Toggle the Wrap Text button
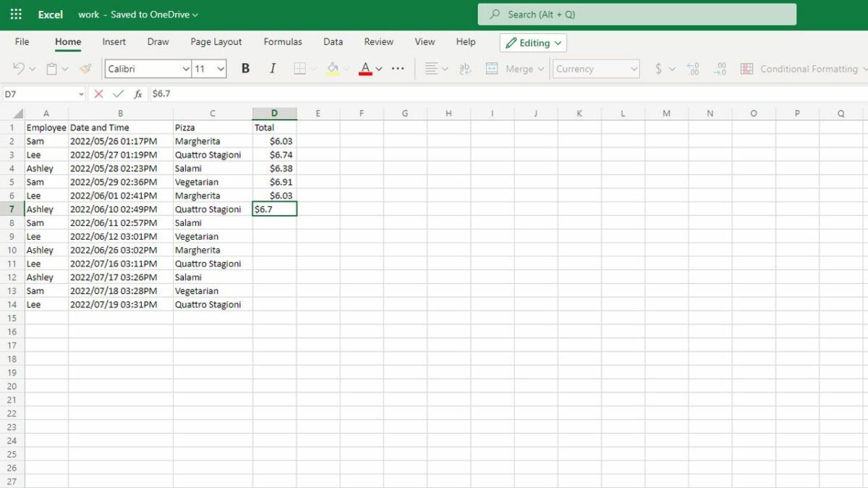 pyautogui.click(x=465, y=69)
